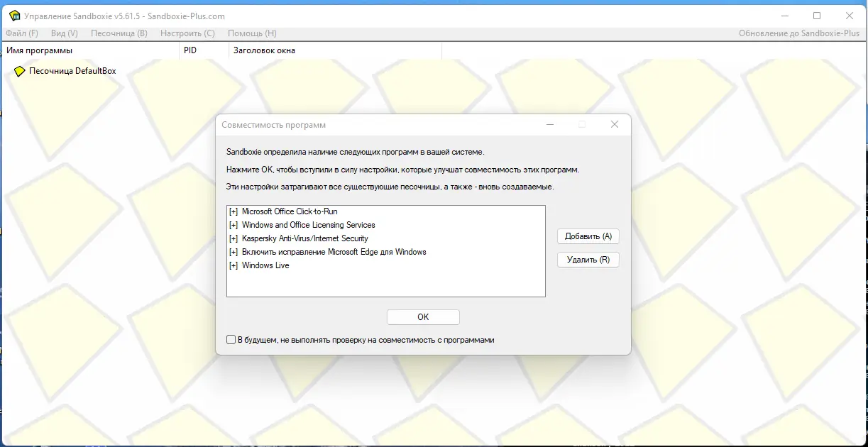The width and height of the screenshot is (868, 447).
Task: Expand the Microsoft Edge fix entry
Action: click(234, 252)
